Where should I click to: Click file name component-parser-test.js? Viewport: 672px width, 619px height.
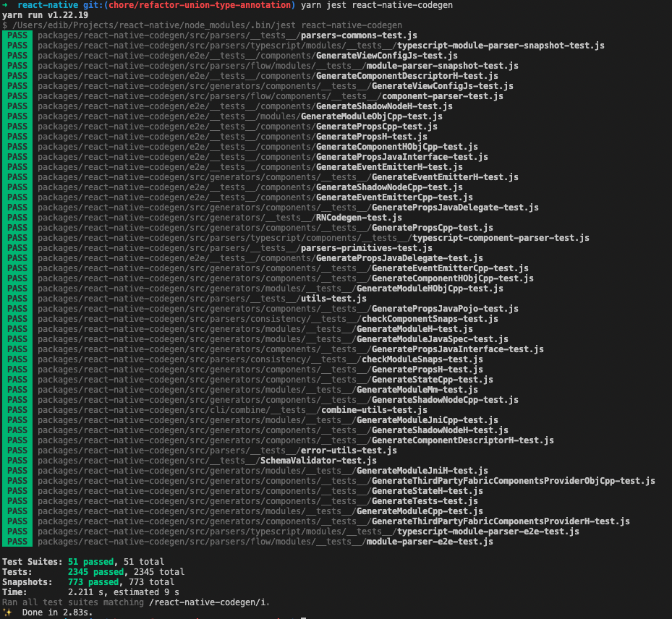coord(442,96)
